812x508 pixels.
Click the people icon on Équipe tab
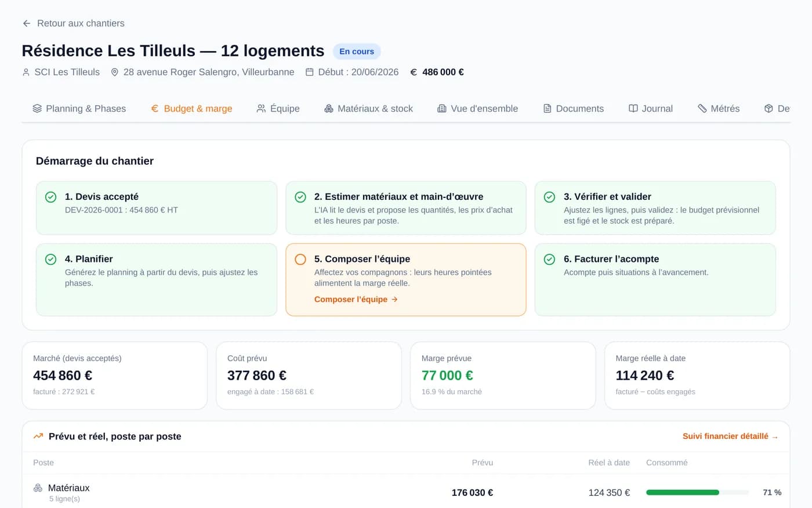coord(262,109)
